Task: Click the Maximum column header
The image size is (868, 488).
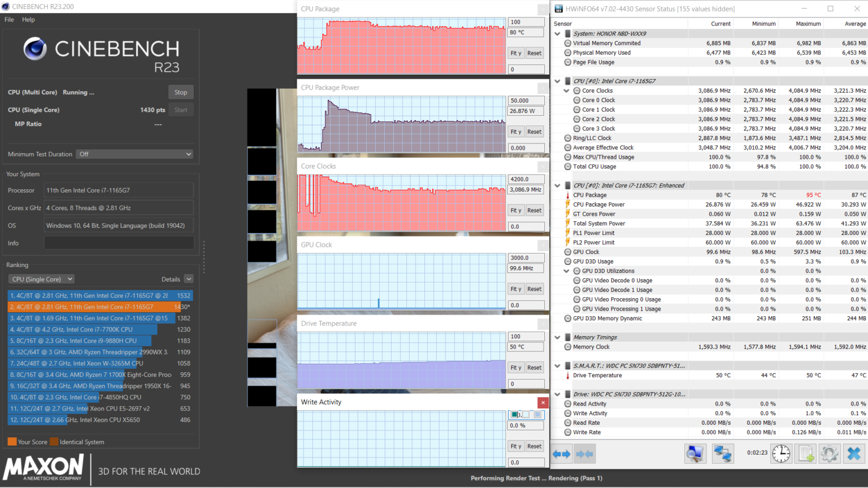Action: [x=808, y=24]
